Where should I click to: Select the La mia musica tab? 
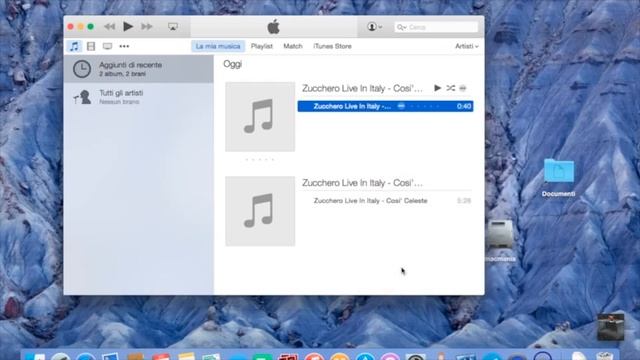tap(218, 46)
